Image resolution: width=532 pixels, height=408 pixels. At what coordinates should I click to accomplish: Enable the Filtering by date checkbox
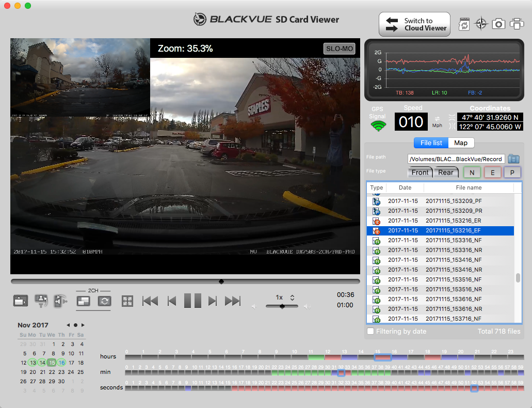[x=370, y=331]
